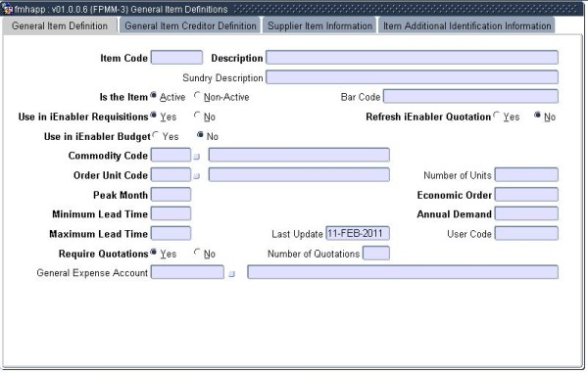
Task: Open the Order Unit Code lookup button
Action: (x=197, y=176)
